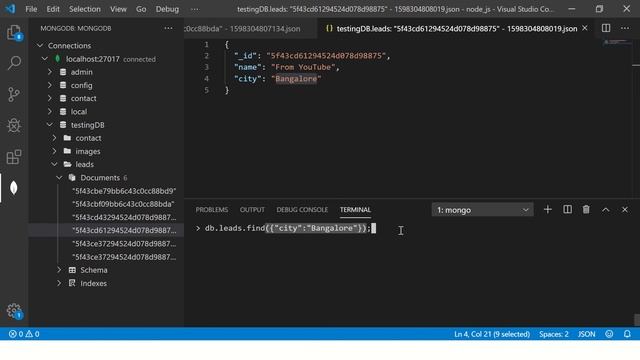
Task: Switch to the PROBLEMS panel tab
Action: (211, 209)
